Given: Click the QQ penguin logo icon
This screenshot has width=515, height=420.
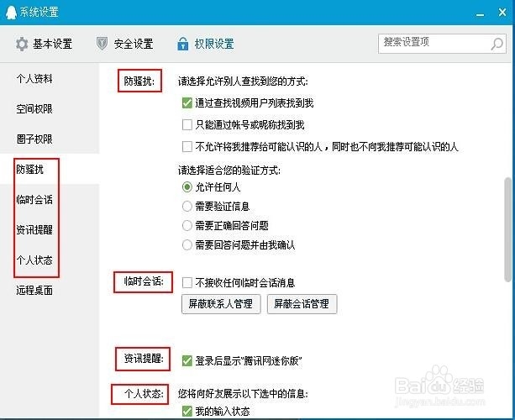Looking at the screenshot, I should coord(11,12).
